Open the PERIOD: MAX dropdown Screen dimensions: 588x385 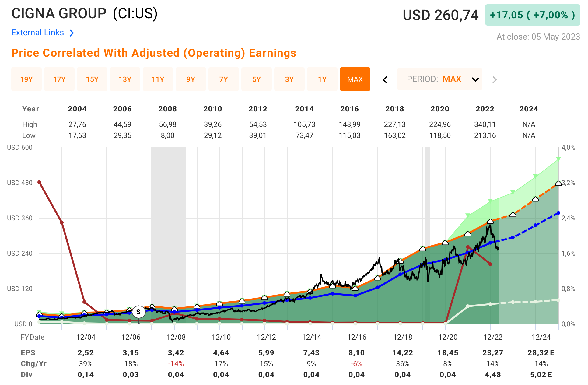coord(439,79)
